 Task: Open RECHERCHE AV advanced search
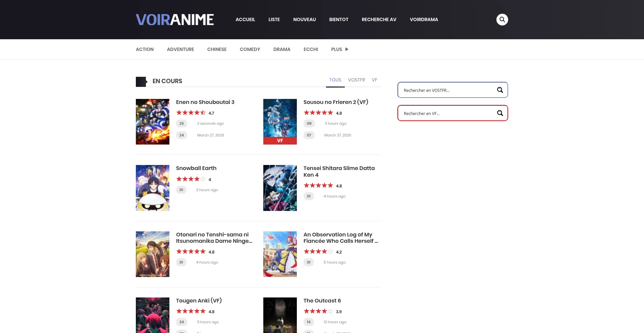(379, 19)
